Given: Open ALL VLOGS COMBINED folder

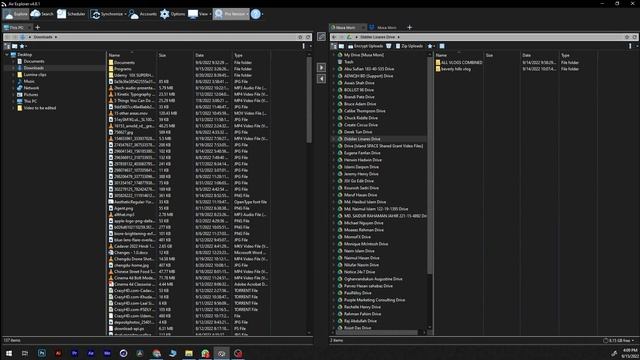Looking at the screenshot, I should tap(461, 62).
